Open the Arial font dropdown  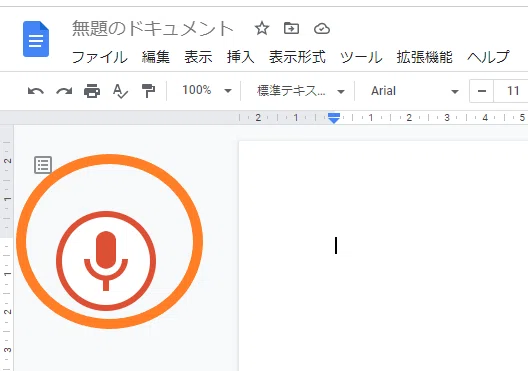pyautogui.click(x=415, y=91)
